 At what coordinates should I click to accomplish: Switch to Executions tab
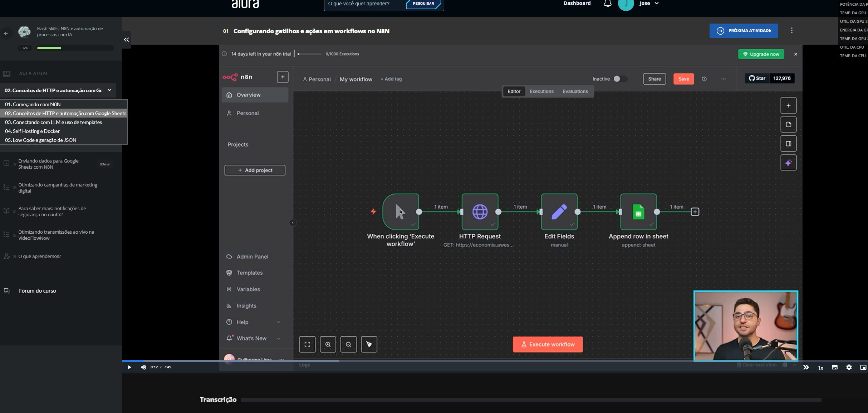[541, 91]
